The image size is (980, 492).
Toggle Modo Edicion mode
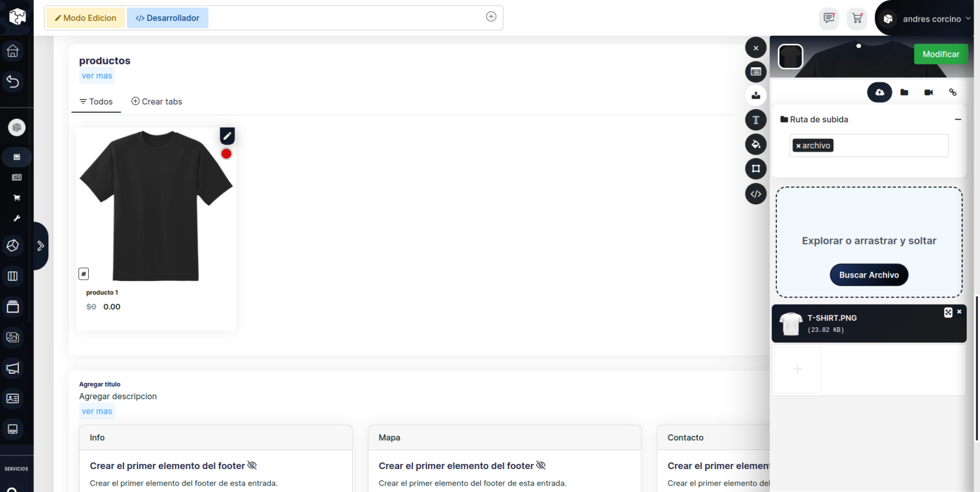(x=85, y=18)
